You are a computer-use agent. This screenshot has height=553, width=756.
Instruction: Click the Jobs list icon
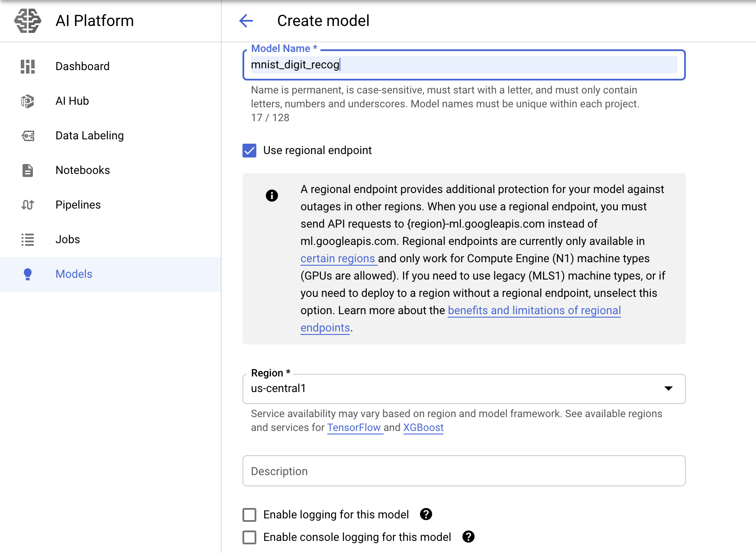click(28, 239)
